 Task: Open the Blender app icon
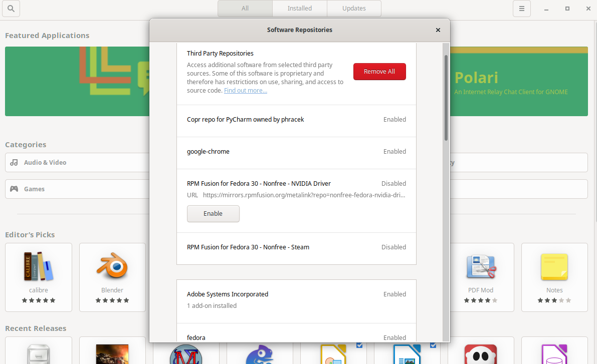(112, 266)
